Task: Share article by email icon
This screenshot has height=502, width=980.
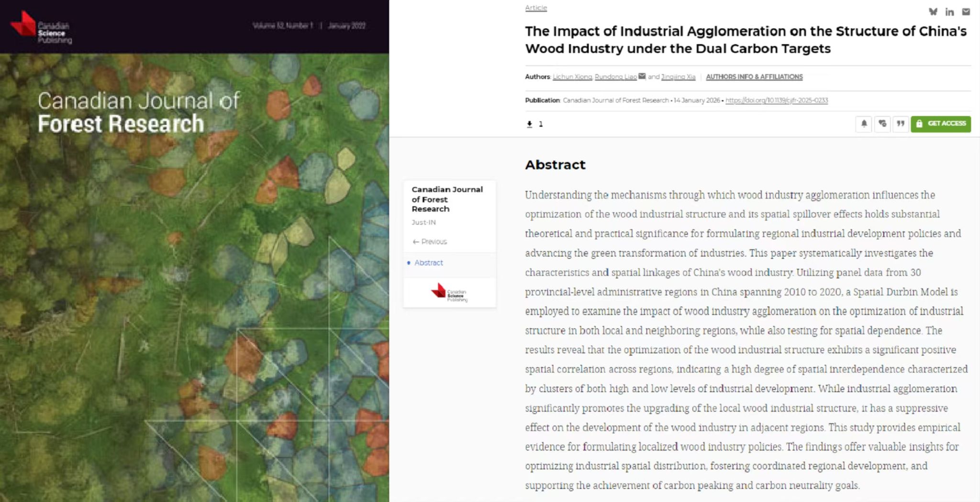Action: pos(966,12)
